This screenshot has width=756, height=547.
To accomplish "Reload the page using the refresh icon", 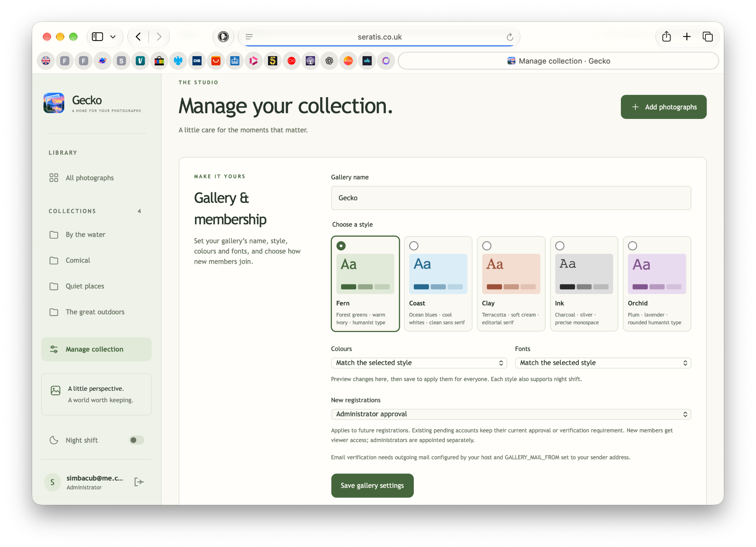I will 510,37.
